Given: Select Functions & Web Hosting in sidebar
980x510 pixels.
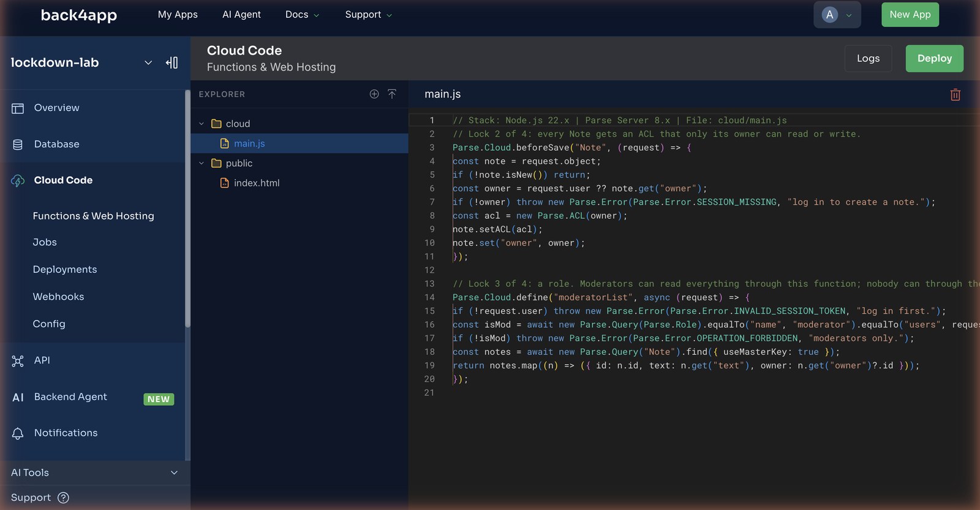Looking at the screenshot, I should point(93,216).
